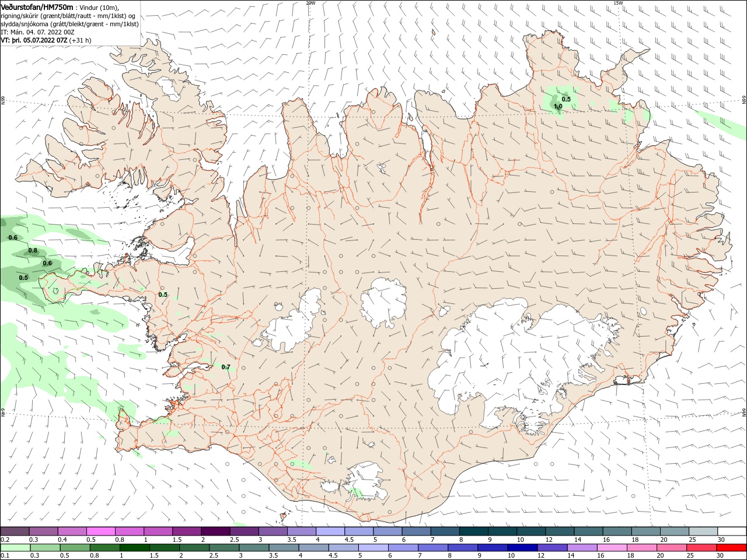Pick the bottom-row dark green swatch between 1 and 1.5
The height and width of the screenshot is (560, 747).
135,548
